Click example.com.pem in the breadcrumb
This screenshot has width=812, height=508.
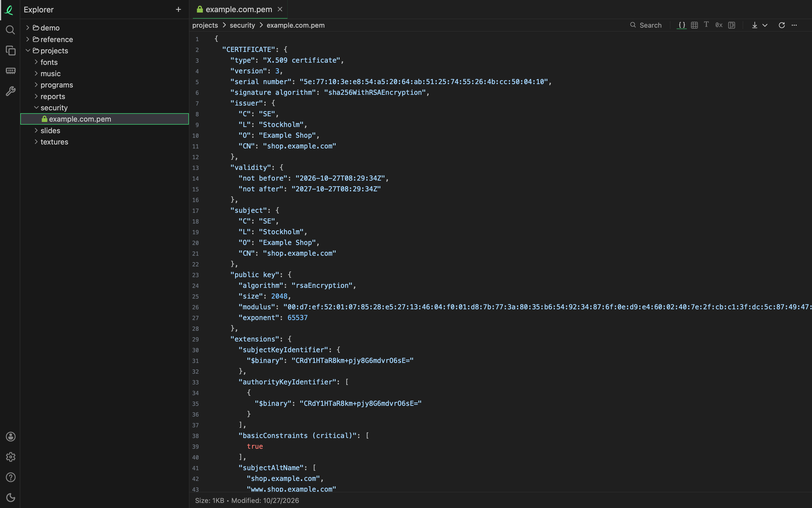point(295,25)
